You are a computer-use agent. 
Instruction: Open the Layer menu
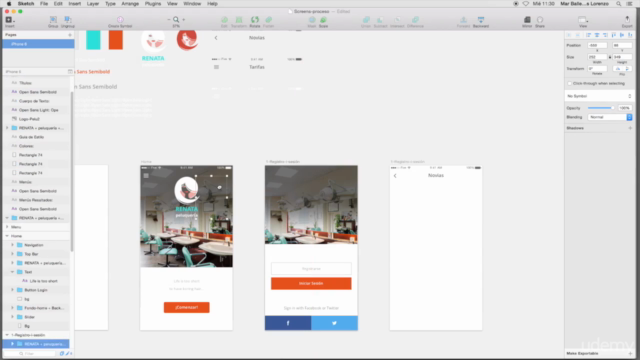tap(93, 4)
